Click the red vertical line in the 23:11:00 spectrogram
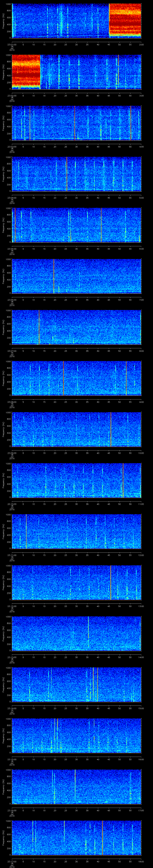The width and height of the screenshot is (153, 868). click(x=26, y=531)
